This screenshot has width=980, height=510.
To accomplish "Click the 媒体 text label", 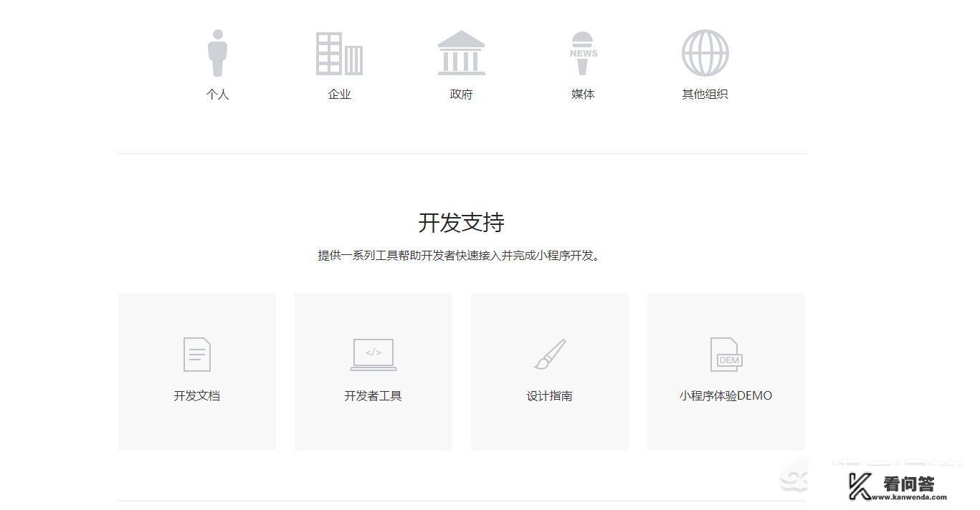I will tap(582, 94).
